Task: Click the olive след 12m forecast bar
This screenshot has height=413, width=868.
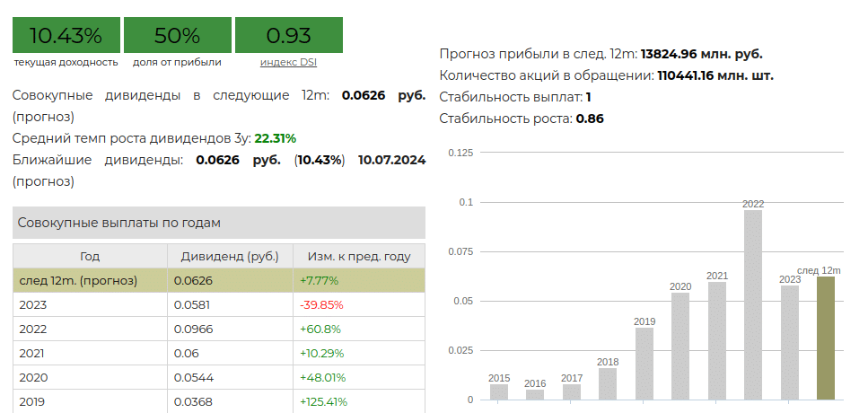Action: click(x=826, y=338)
